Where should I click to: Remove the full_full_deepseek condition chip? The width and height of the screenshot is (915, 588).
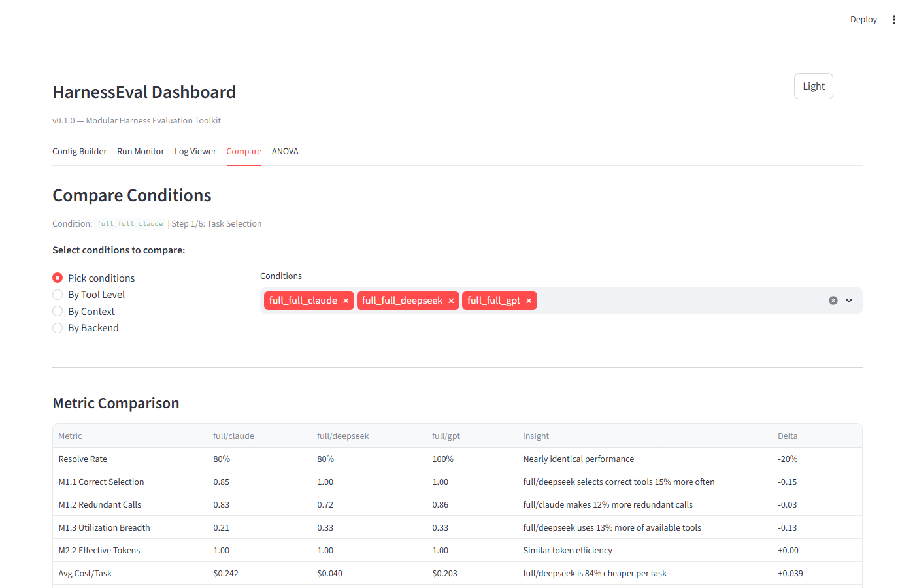pos(451,300)
